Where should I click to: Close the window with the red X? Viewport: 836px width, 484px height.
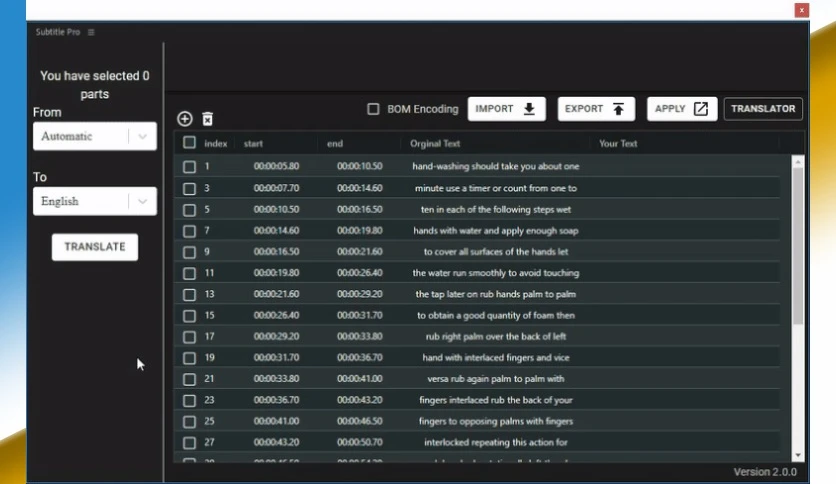[x=801, y=10]
